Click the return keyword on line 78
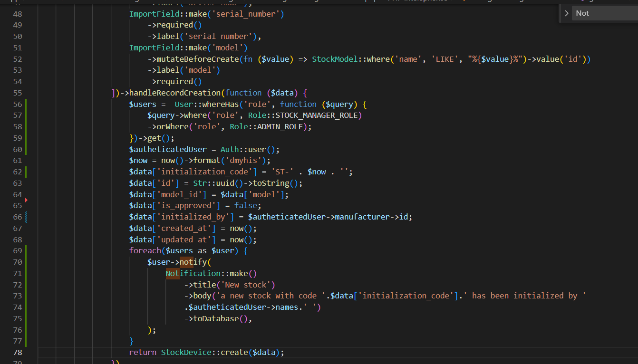 [x=143, y=352]
